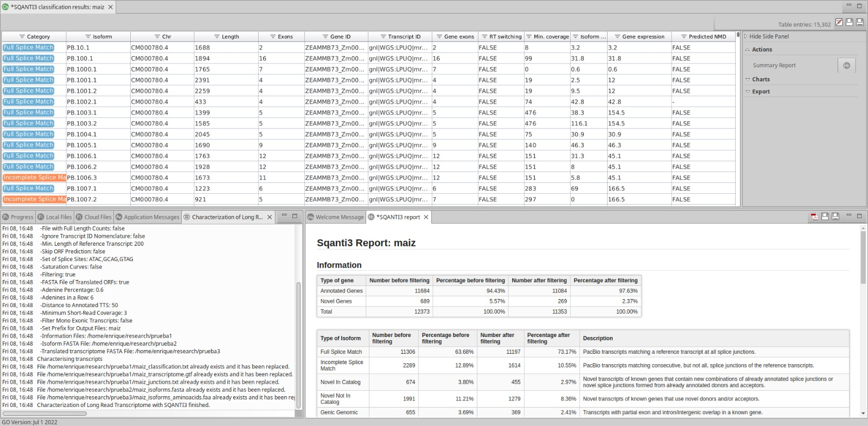868x426 pixels.
Task: Click Table entries: 15,302 label
Action: click(x=804, y=24)
